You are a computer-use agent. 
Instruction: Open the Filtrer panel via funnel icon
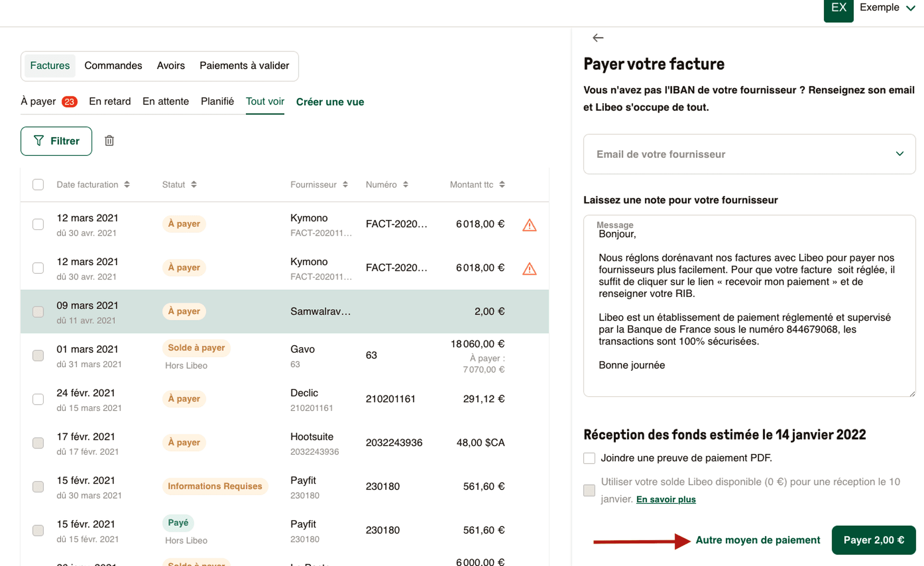click(56, 141)
